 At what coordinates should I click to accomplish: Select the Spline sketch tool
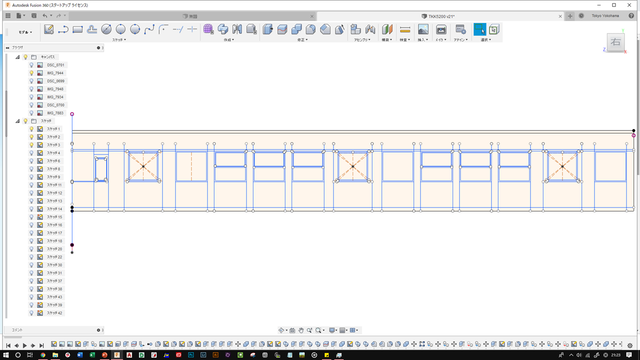[149, 29]
